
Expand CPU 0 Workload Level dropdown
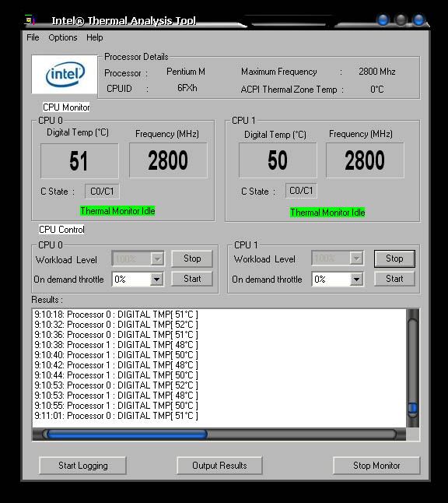click(157, 259)
